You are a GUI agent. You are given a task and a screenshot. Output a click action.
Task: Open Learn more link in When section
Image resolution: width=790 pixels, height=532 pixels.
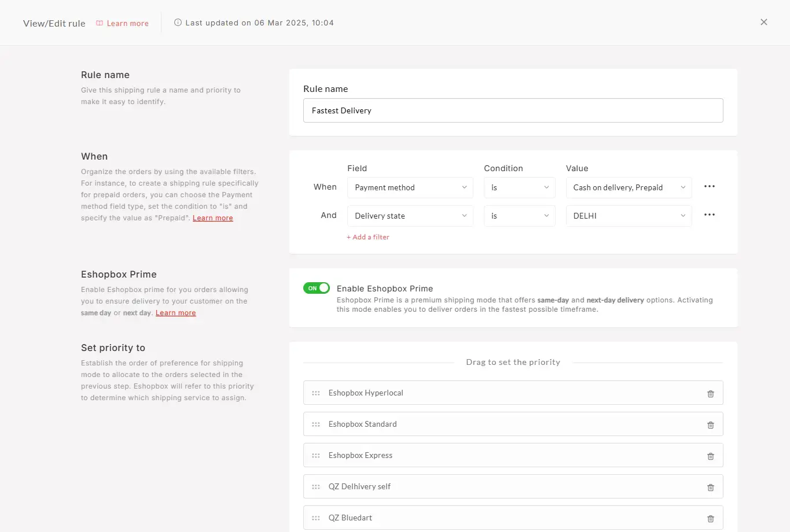213,218
